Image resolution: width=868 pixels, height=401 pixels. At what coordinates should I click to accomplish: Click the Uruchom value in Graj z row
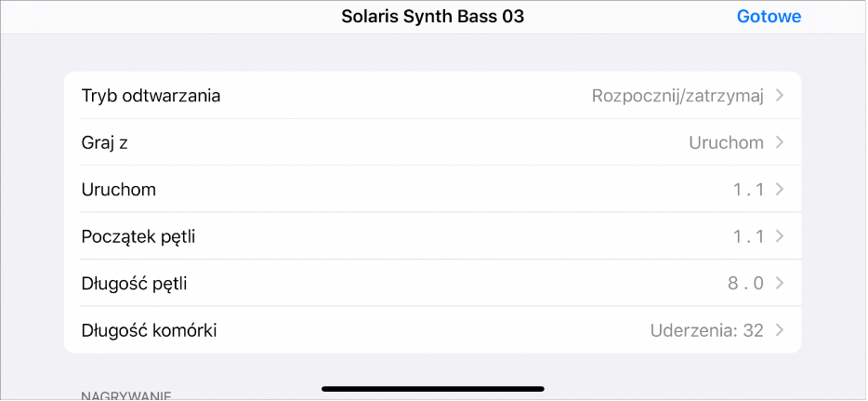click(726, 142)
